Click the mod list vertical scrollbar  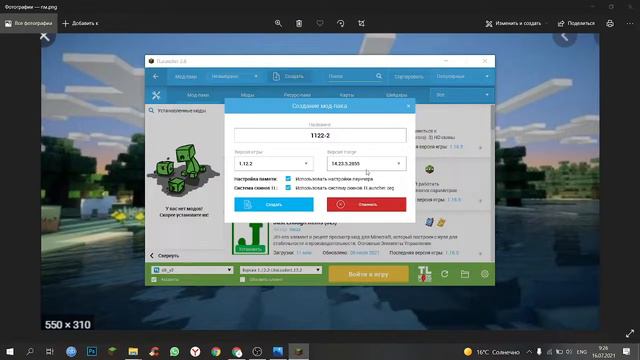click(x=493, y=118)
